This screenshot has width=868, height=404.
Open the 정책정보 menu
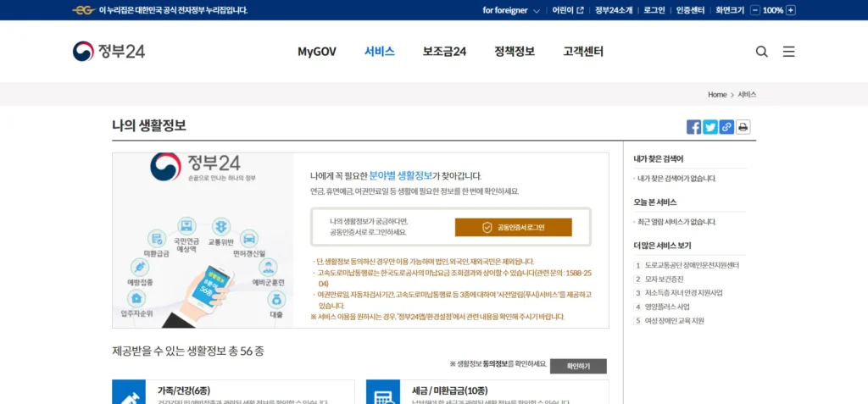(515, 52)
